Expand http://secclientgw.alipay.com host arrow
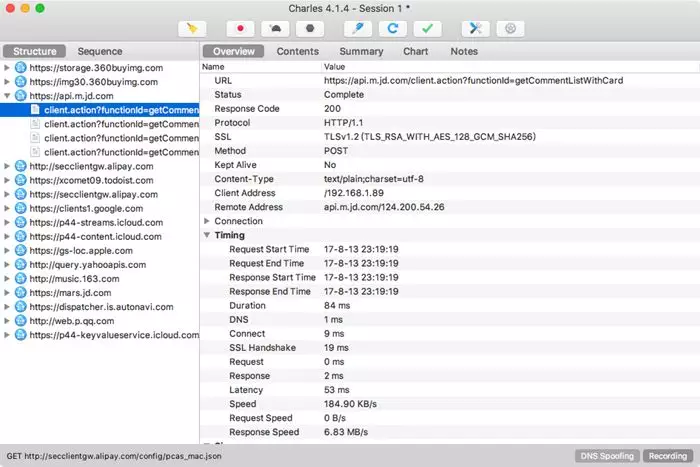The width and height of the screenshot is (700, 467). coord(7,166)
